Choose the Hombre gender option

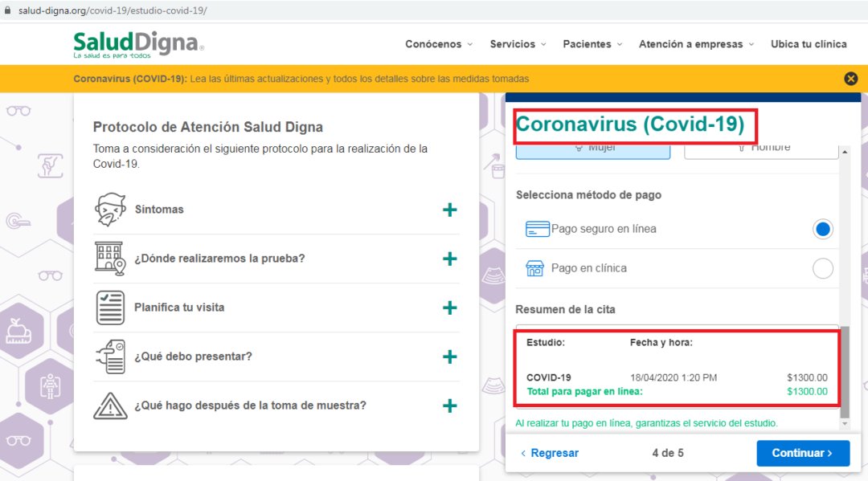point(761,150)
